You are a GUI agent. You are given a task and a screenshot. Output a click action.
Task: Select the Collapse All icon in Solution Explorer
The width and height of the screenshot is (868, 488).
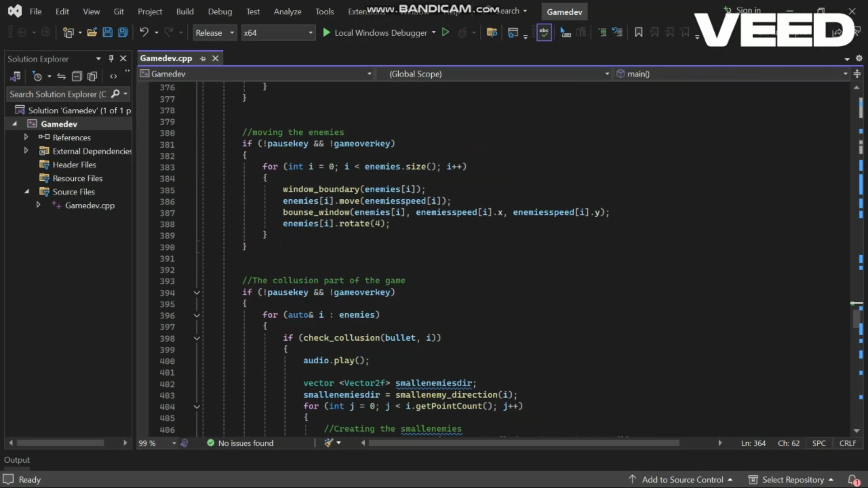[x=76, y=76]
